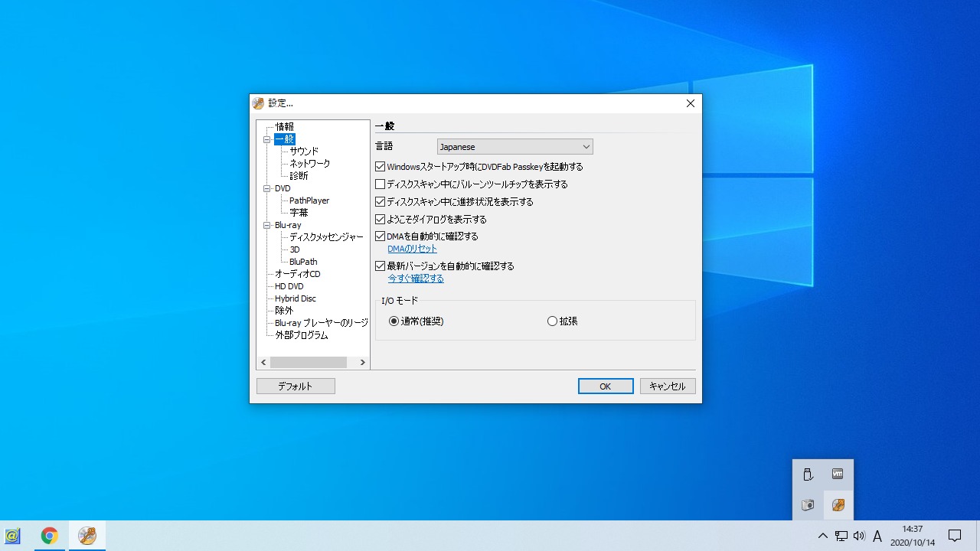Select the 拡張 I/O mode radio button

point(552,321)
